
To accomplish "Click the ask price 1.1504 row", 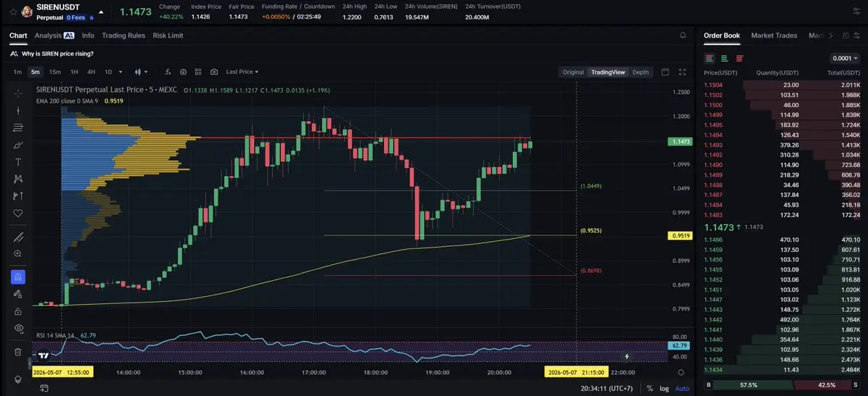I will [x=782, y=85].
